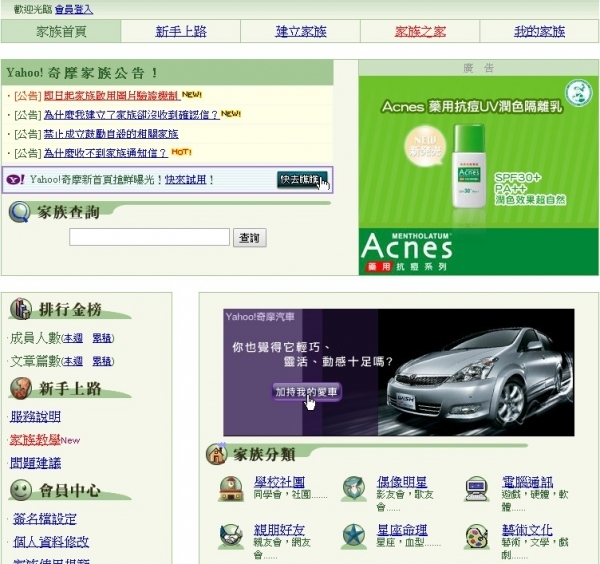Click the 'Yahoo! 奇摩家族公告！' heading
This screenshot has height=564, width=600.
tap(82, 73)
